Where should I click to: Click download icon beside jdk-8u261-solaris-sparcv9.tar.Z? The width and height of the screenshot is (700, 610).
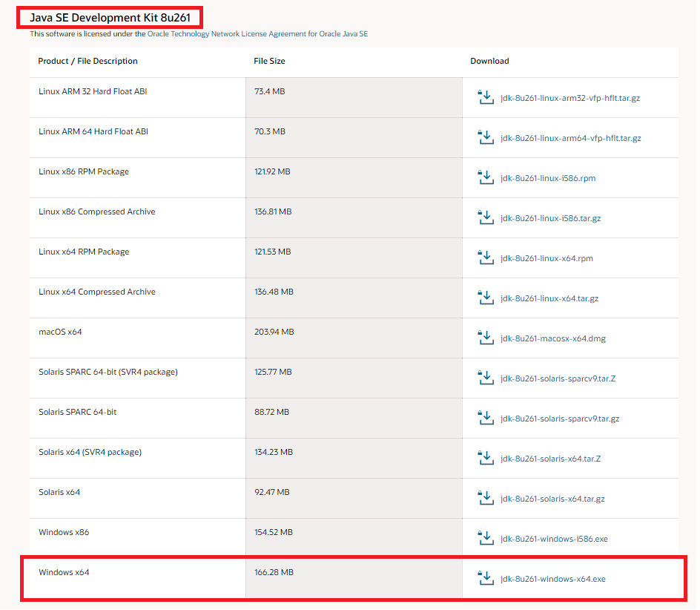pos(485,378)
